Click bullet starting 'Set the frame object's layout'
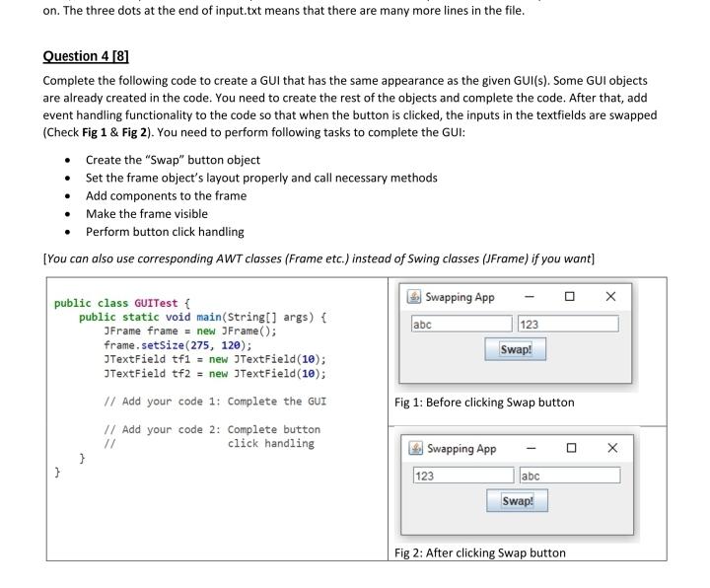 [x=261, y=178]
